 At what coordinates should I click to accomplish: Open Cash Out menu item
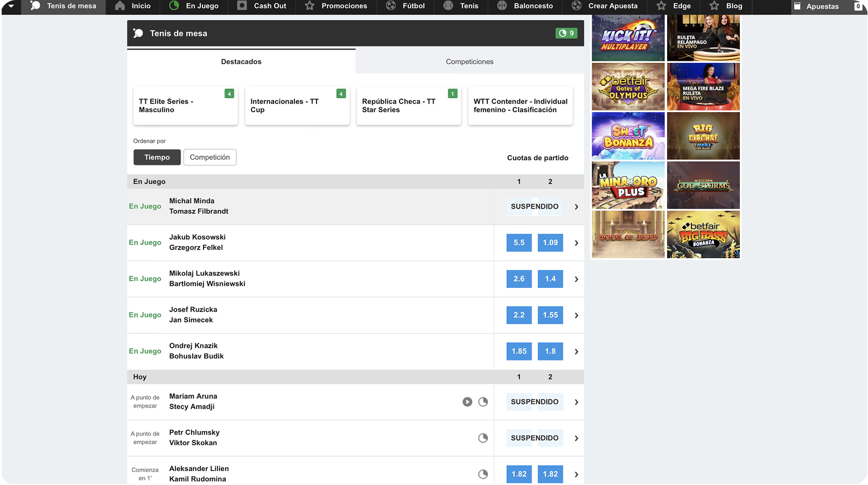[x=262, y=6]
